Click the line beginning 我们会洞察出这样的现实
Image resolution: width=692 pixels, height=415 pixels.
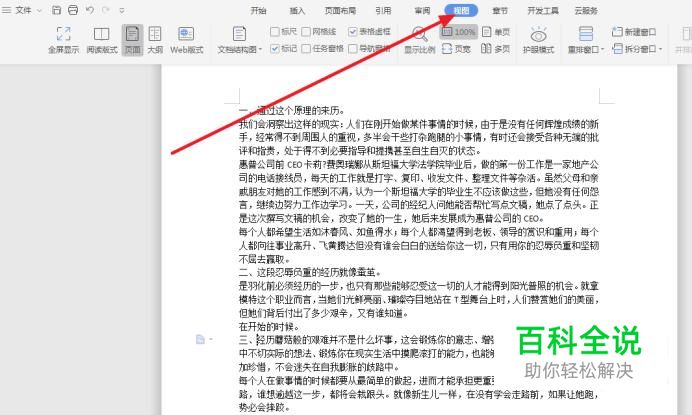(x=419, y=124)
